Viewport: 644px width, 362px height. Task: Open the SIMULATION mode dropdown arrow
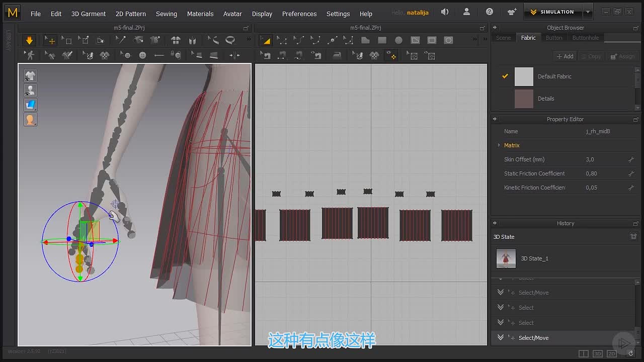click(x=588, y=12)
